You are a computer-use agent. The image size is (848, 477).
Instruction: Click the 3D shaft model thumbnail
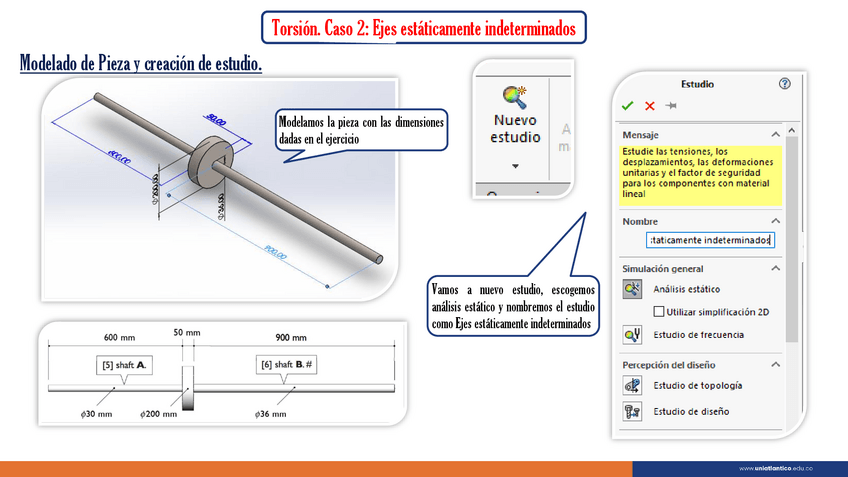pos(220,189)
